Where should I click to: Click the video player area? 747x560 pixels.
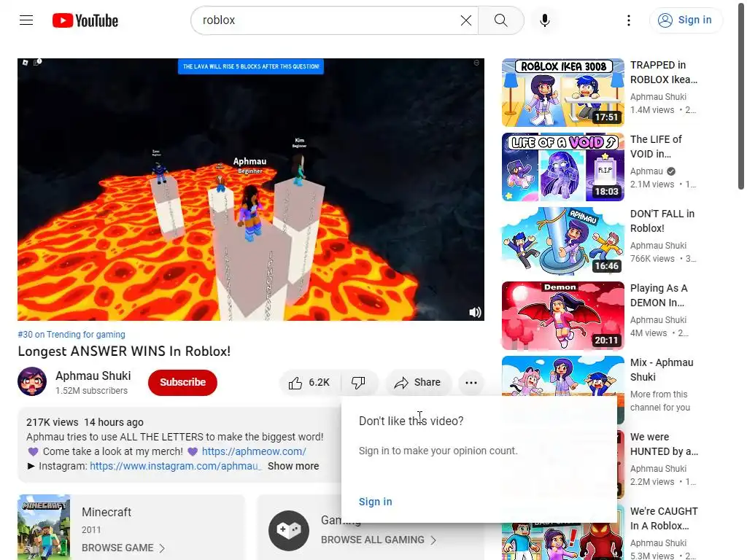click(x=251, y=190)
